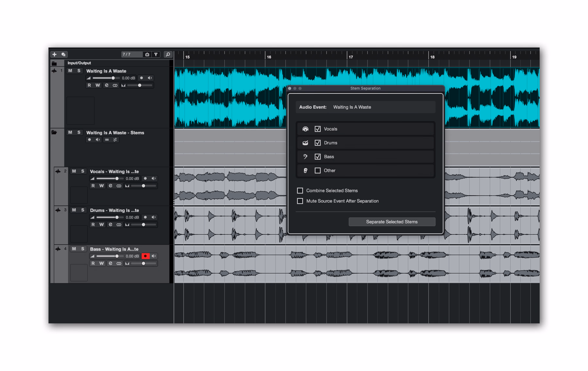Image resolution: width=588 pixels, height=371 pixels.
Task: Toggle monitor on the Bass track
Action: click(x=154, y=256)
